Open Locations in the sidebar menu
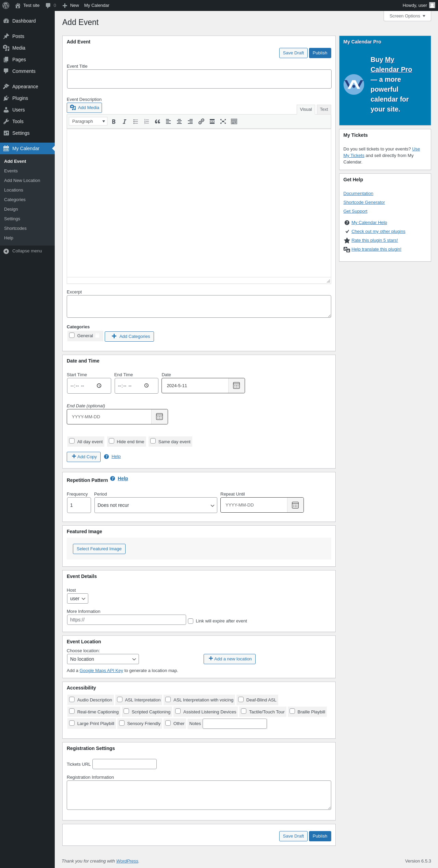 pos(14,190)
